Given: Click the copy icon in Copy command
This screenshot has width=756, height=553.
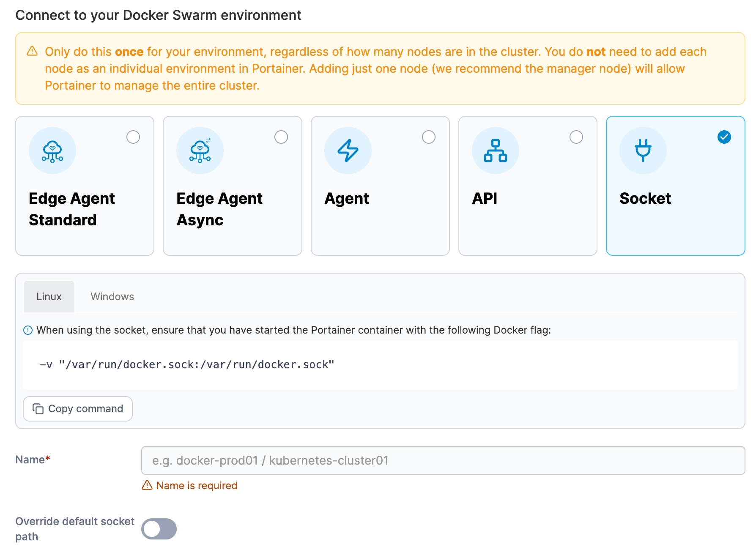Looking at the screenshot, I should pos(38,409).
